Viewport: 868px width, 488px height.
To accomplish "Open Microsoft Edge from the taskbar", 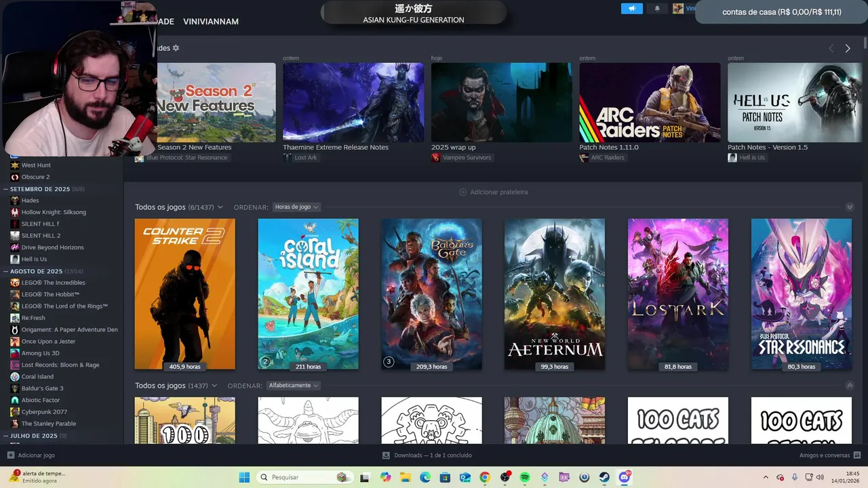I will coord(425,477).
